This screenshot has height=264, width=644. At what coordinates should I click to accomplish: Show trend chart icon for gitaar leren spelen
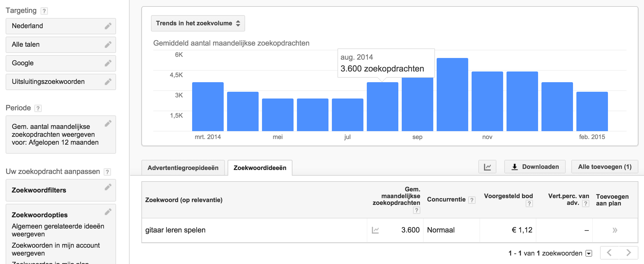pyautogui.click(x=375, y=230)
